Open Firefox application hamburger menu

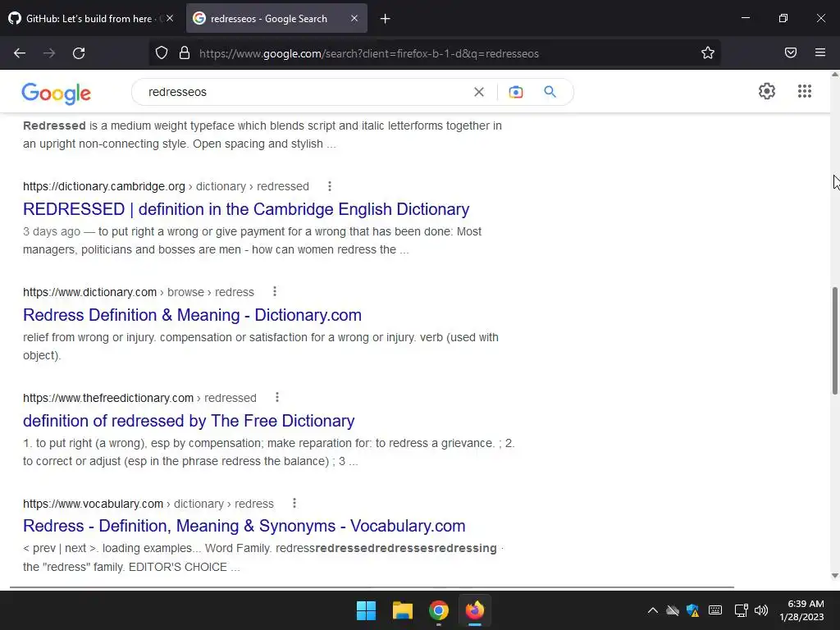coord(820,52)
